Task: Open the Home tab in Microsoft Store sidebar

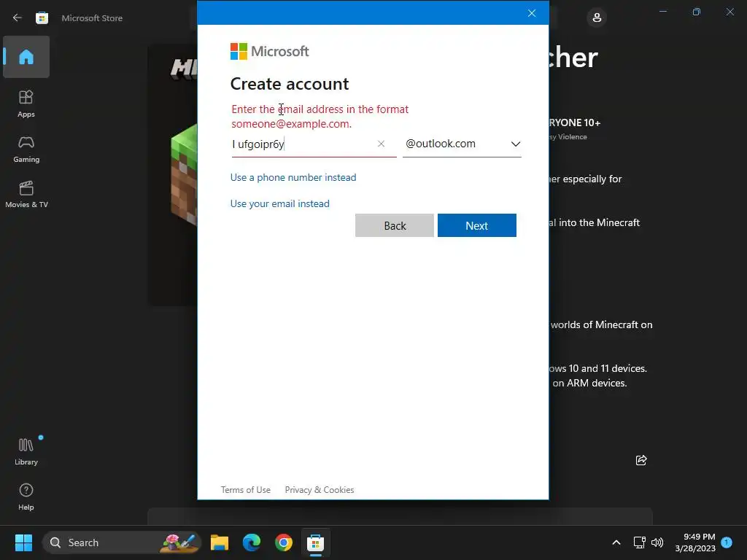Action: click(x=26, y=57)
